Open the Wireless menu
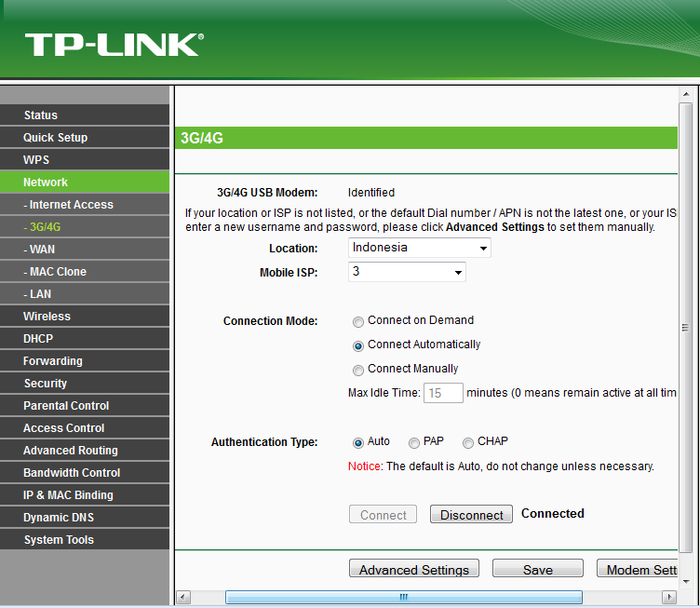Image resolution: width=700 pixels, height=608 pixels. (x=85, y=316)
